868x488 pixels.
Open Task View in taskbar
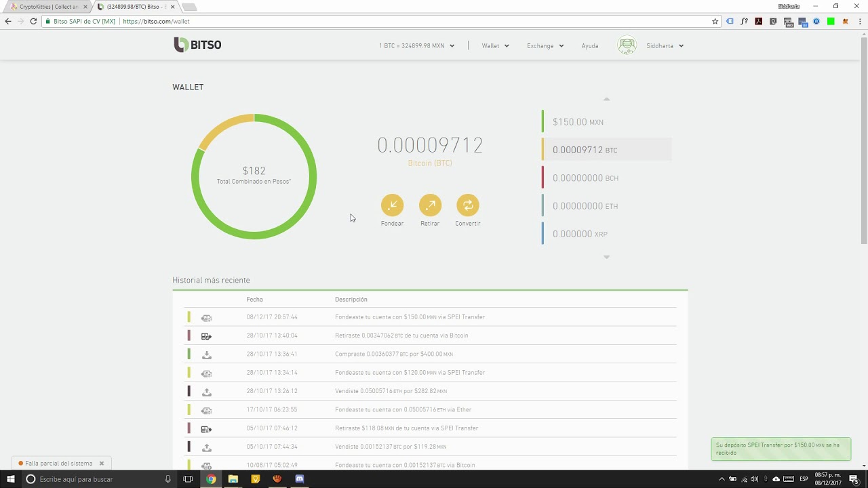pos(189,479)
